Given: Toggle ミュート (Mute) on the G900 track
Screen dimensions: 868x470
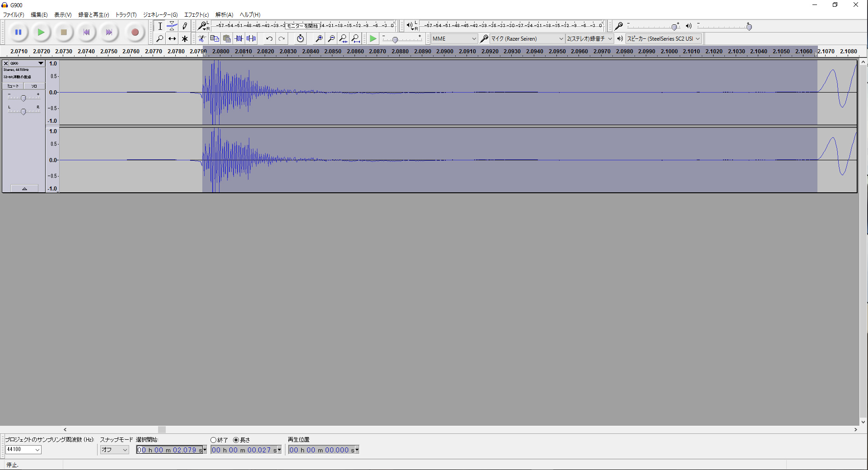Looking at the screenshot, I should 13,86.
